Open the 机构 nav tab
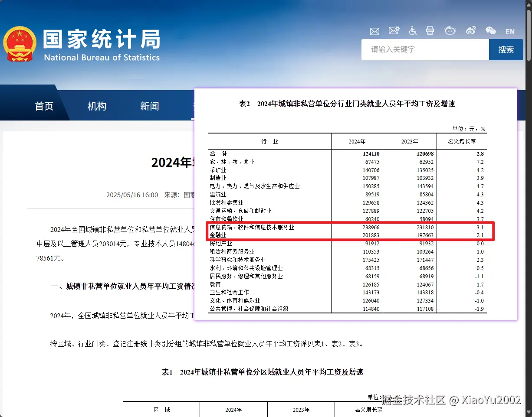Image resolution: width=532 pixels, height=417 pixels. tap(97, 106)
